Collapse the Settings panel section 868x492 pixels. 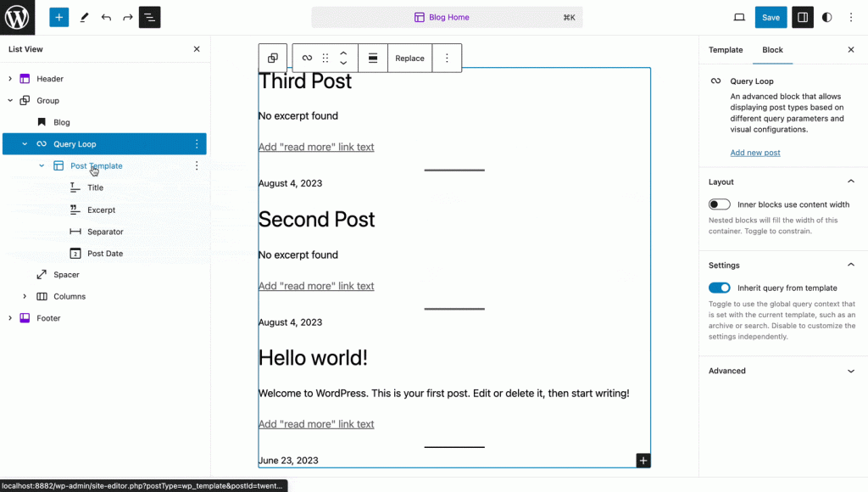pos(850,265)
